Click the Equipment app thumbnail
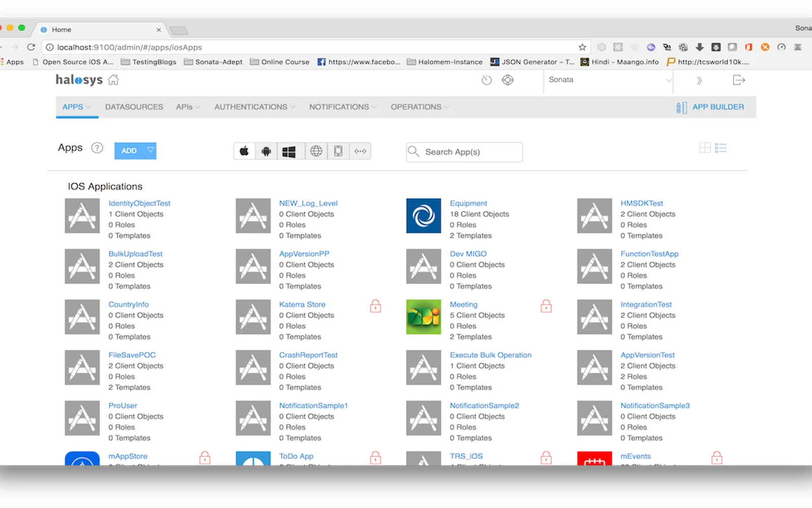812x508 pixels. [424, 216]
